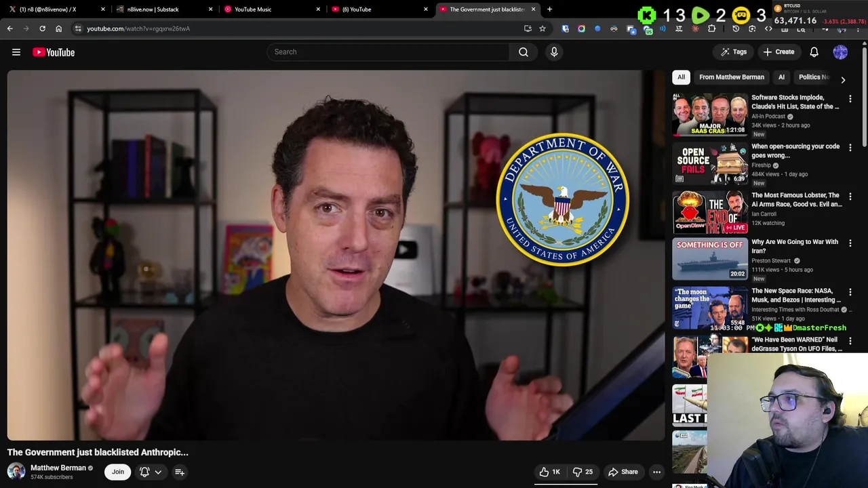868x488 pixels.
Task: Open more actions ellipsis under video
Action: (x=656, y=472)
